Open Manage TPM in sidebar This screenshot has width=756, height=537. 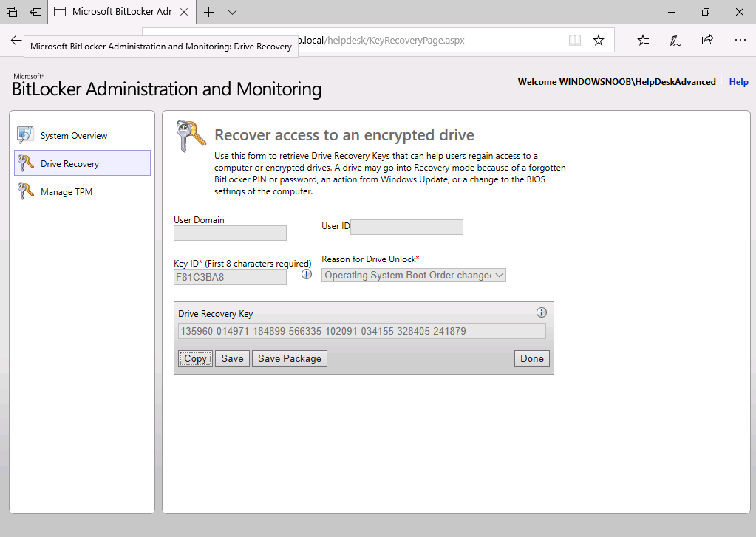pos(67,192)
